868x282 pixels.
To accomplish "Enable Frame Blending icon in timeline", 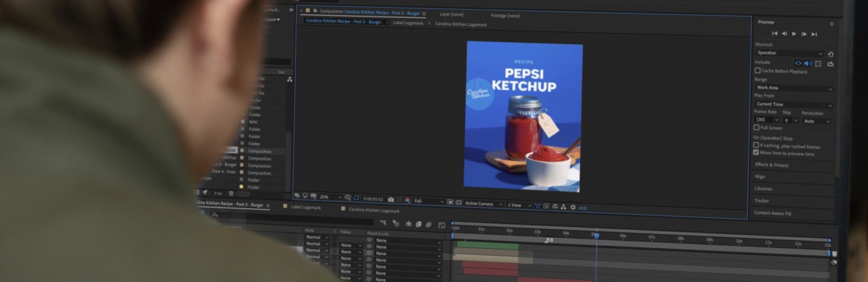I will [419, 225].
